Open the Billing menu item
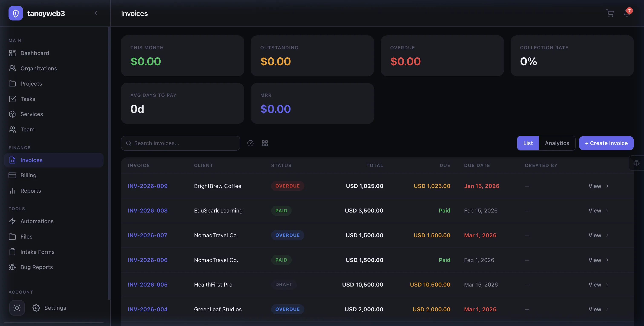Screen dimensions: 644x326 pyautogui.click(x=28, y=175)
